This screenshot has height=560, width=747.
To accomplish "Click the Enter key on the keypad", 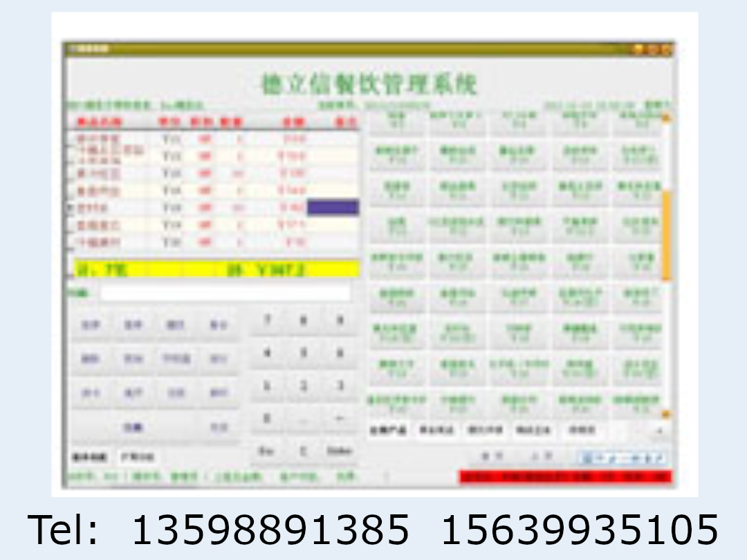I will point(340,451).
